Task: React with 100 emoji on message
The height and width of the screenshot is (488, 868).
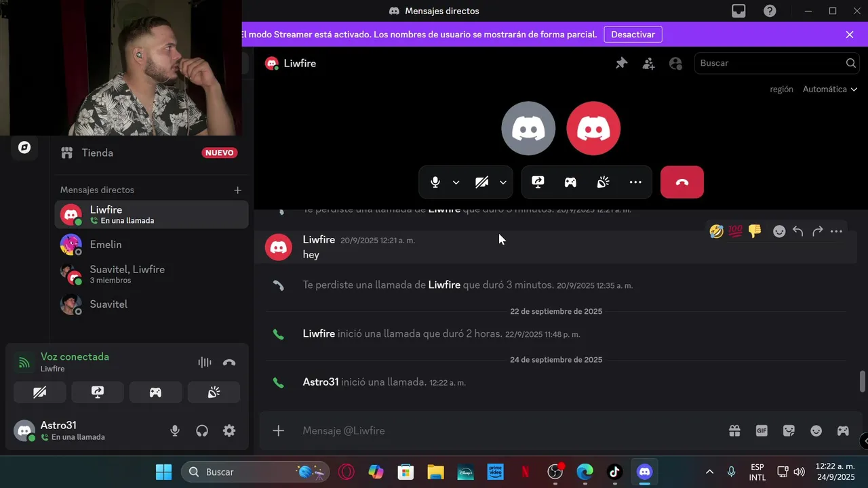Action: pos(736,232)
